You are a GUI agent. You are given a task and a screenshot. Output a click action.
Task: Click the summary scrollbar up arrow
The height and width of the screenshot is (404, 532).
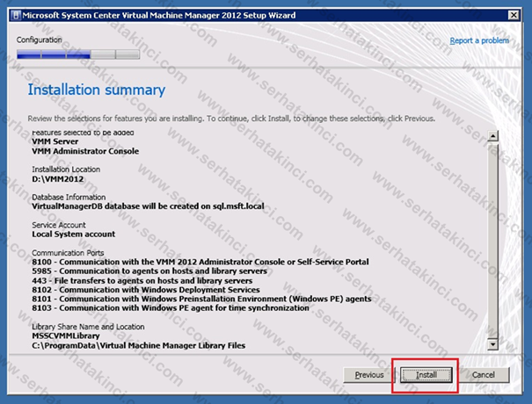coord(492,136)
